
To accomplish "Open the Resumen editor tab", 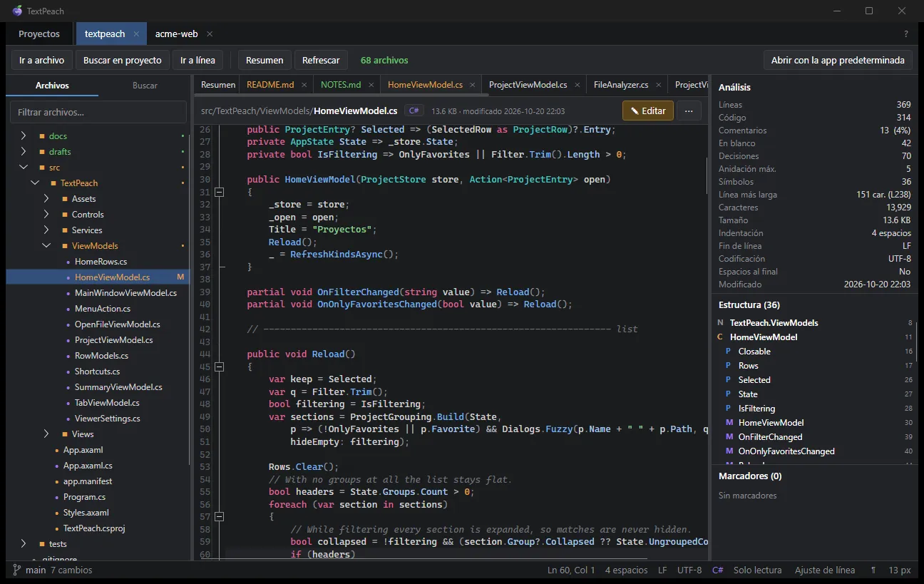I will pos(218,85).
